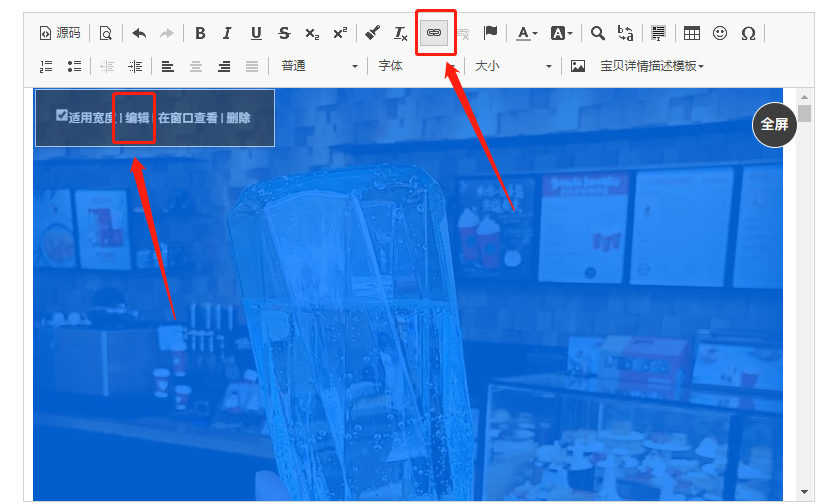This screenshot has width=827, height=504.
Task: Toggle italic formatting
Action: [x=227, y=33]
